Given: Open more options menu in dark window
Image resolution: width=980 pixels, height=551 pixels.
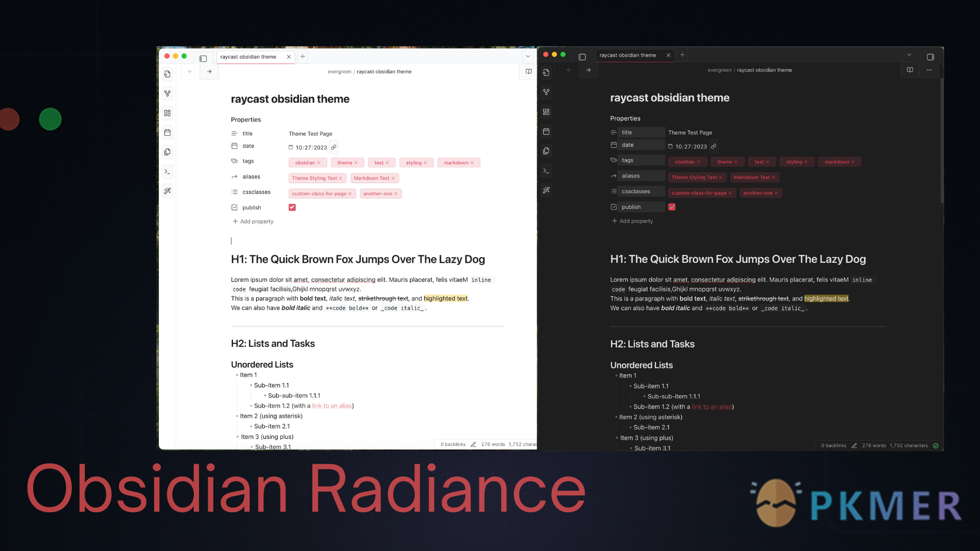Looking at the screenshot, I should click(929, 70).
